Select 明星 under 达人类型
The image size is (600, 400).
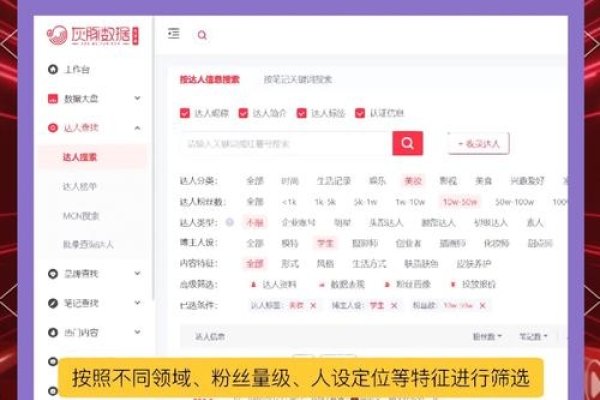point(342,222)
